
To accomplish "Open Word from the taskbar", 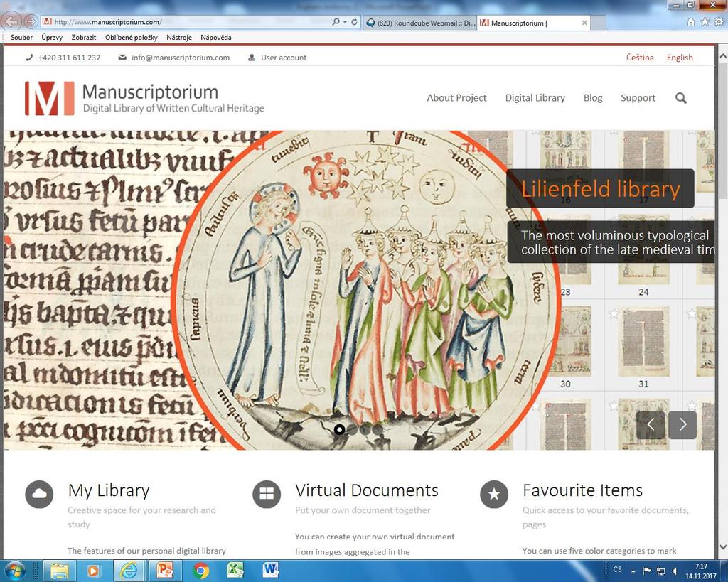I will (x=270, y=571).
